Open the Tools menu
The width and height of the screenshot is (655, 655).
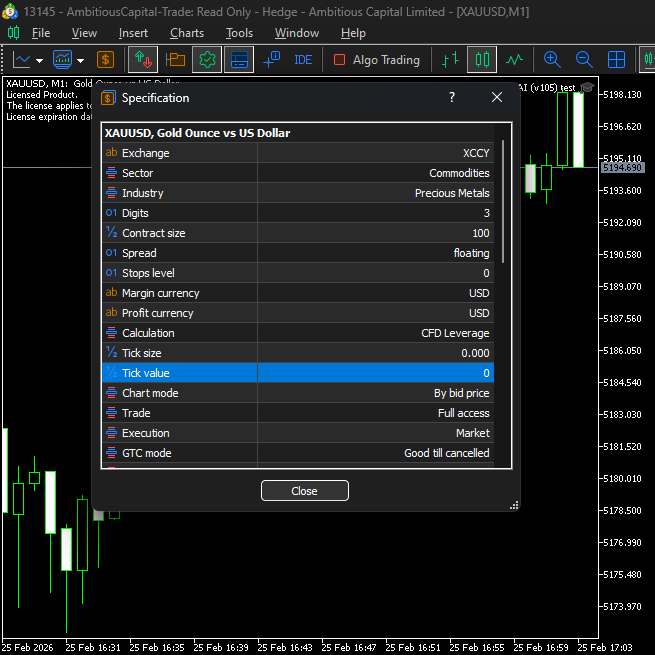point(239,33)
